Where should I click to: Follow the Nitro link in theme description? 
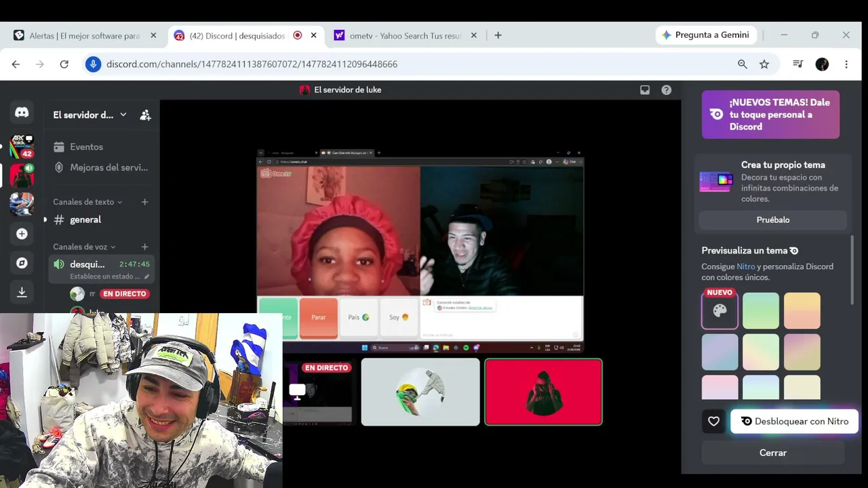click(746, 266)
